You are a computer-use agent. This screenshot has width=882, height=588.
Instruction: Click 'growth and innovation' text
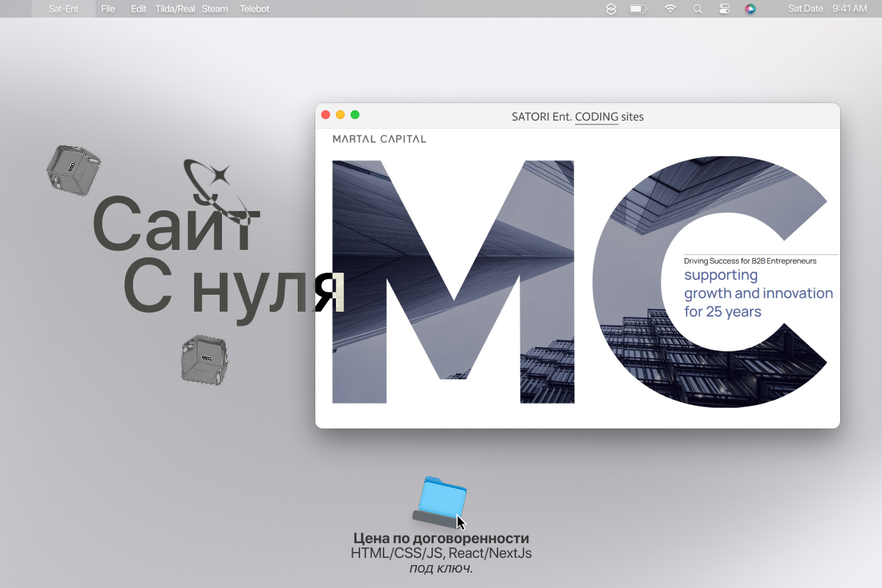pos(759,293)
